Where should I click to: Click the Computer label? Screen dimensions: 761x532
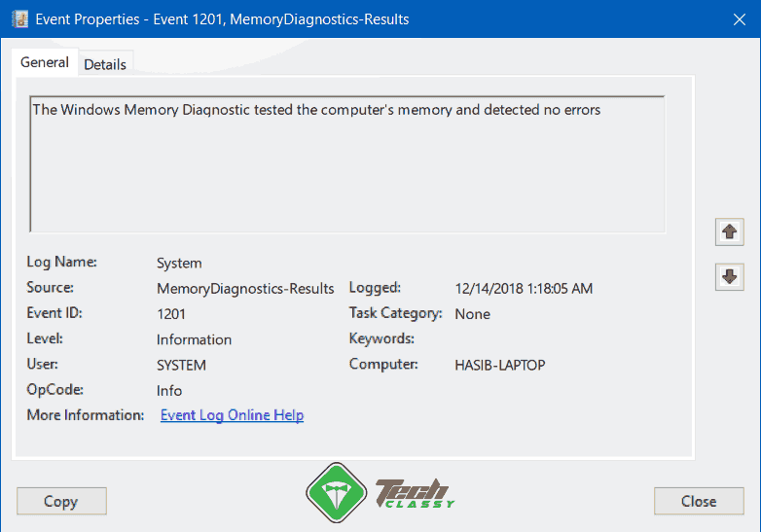pyautogui.click(x=383, y=364)
